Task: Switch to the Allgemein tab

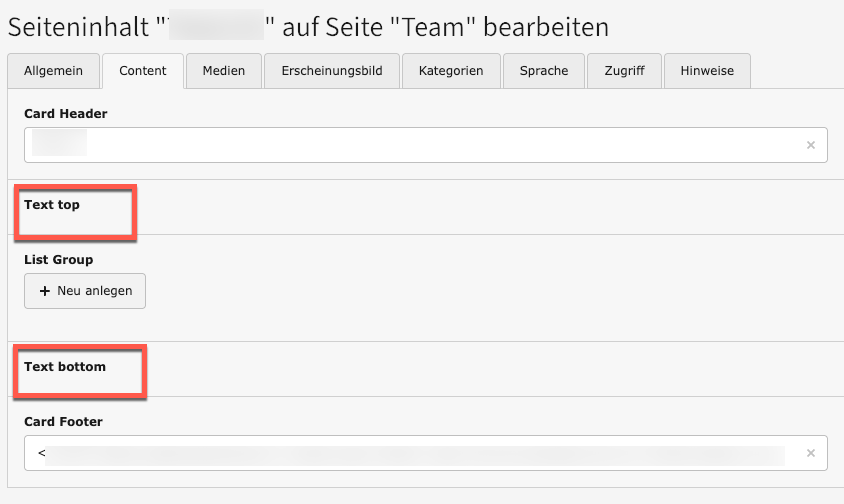Action: (x=53, y=71)
